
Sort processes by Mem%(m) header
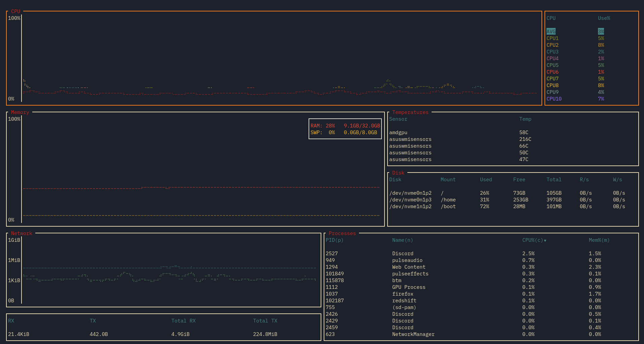599,240
